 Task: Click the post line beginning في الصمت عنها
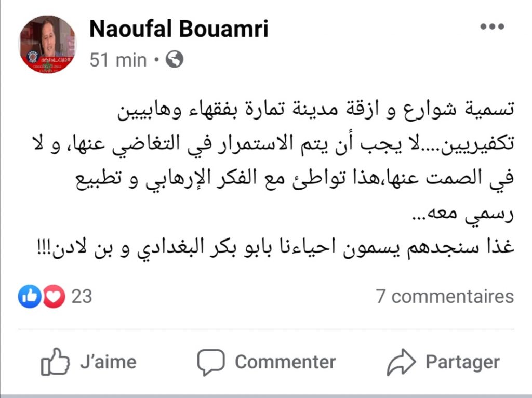tap(295, 179)
